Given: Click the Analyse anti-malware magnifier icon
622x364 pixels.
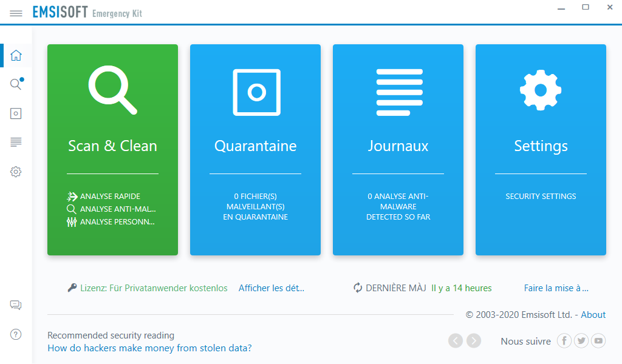Looking at the screenshot, I should [72, 209].
